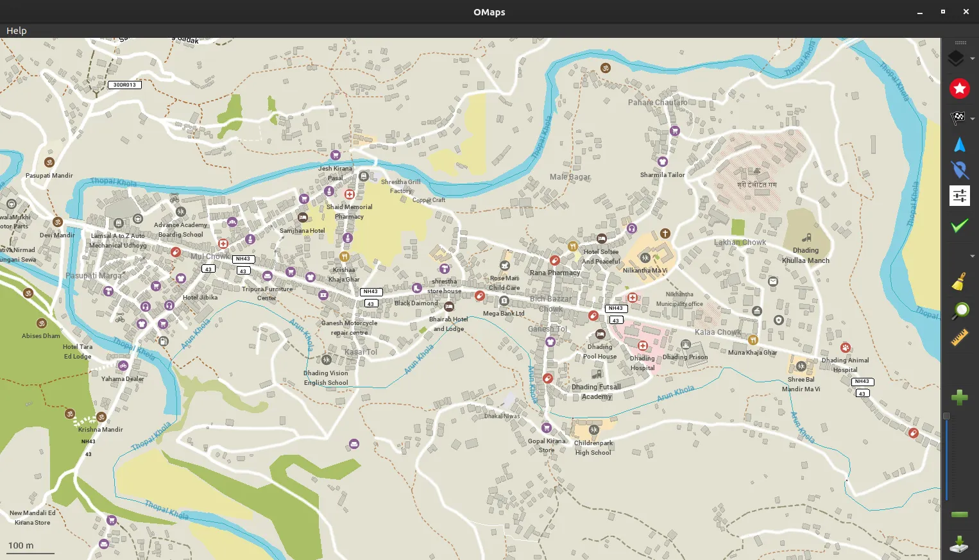Click the Mega Bank Ltd map marker
Screen dimensions: 979x560
tap(504, 301)
